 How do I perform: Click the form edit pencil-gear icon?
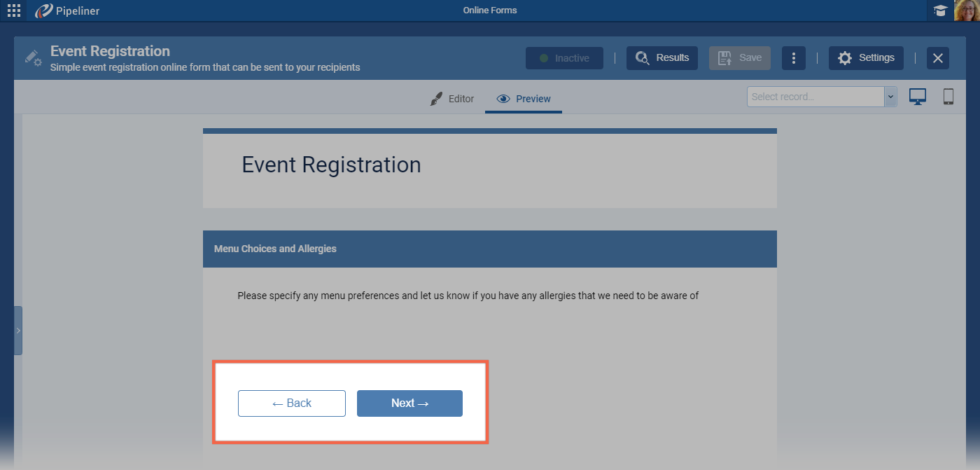33,58
